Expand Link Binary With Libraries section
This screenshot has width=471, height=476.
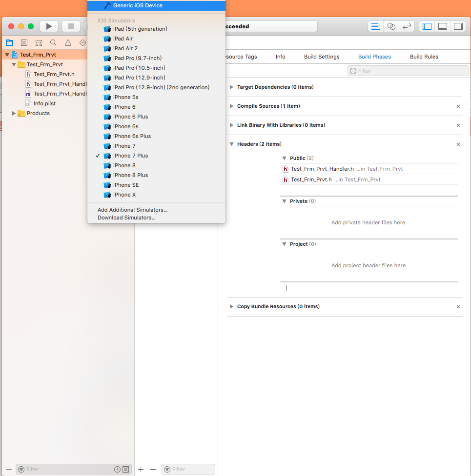[x=231, y=125]
